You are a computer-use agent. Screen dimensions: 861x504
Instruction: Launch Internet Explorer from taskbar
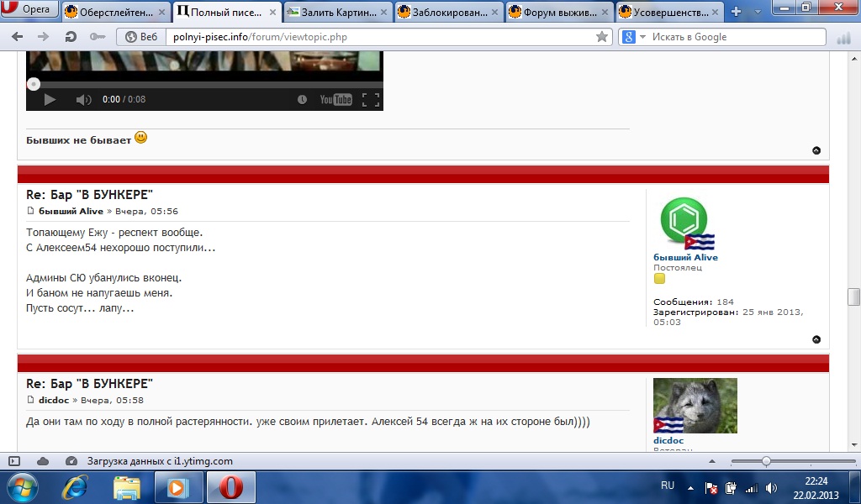tap(75, 487)
